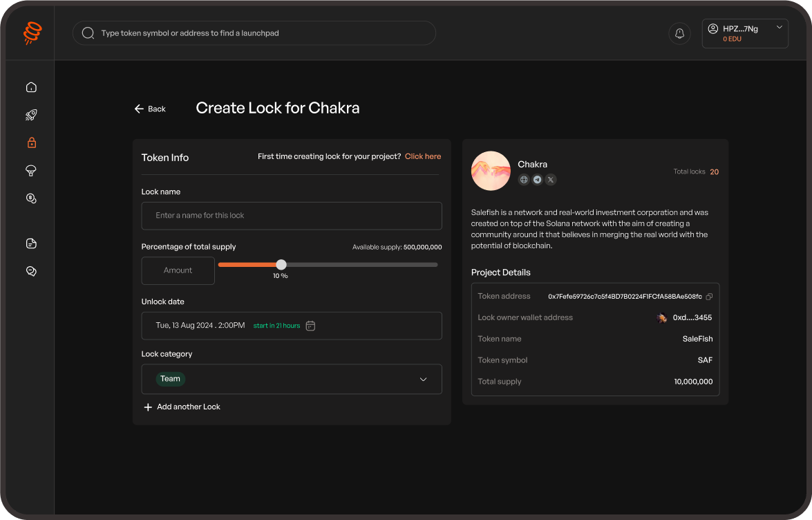Select the token coin icon in sidebar

pyautogui.click(x=30, y=198)
